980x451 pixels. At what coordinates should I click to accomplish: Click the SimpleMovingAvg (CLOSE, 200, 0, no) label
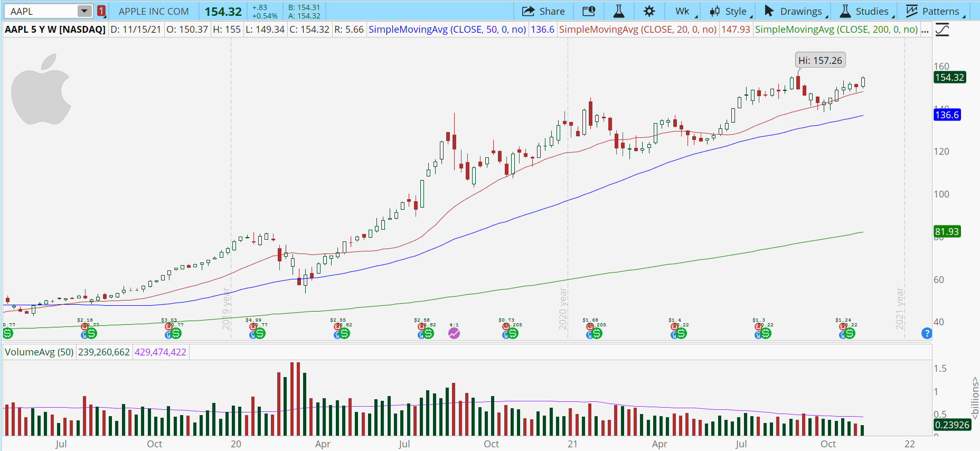[x=836, y=30]
